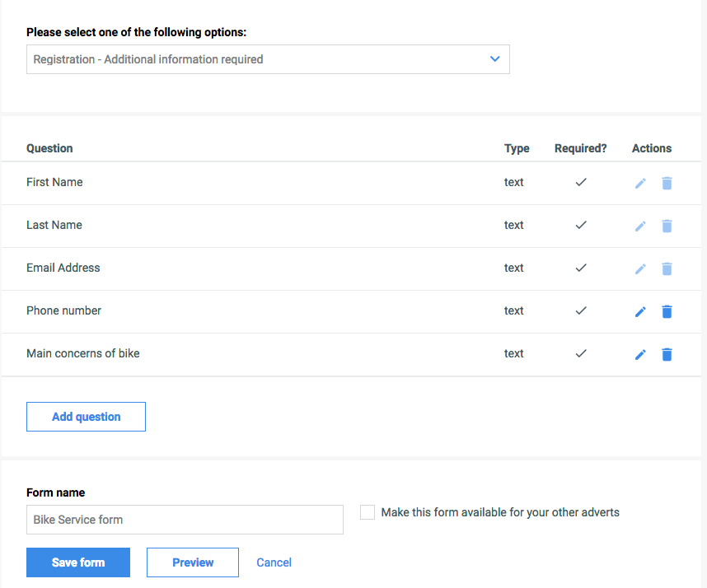Edit the Email Address question
This screenshot has width=707, height=588.
coord(640,268)
